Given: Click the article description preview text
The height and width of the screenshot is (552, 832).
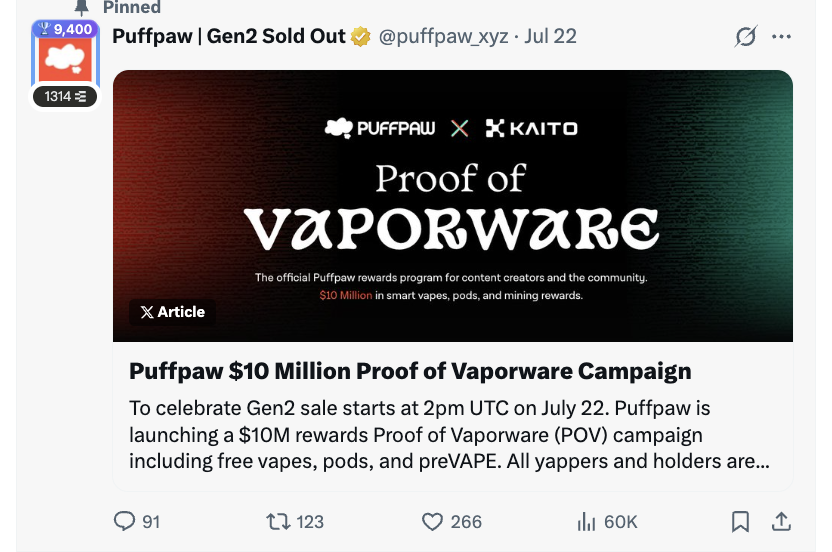Looking at the screenshot, I should tap(449, 435).
